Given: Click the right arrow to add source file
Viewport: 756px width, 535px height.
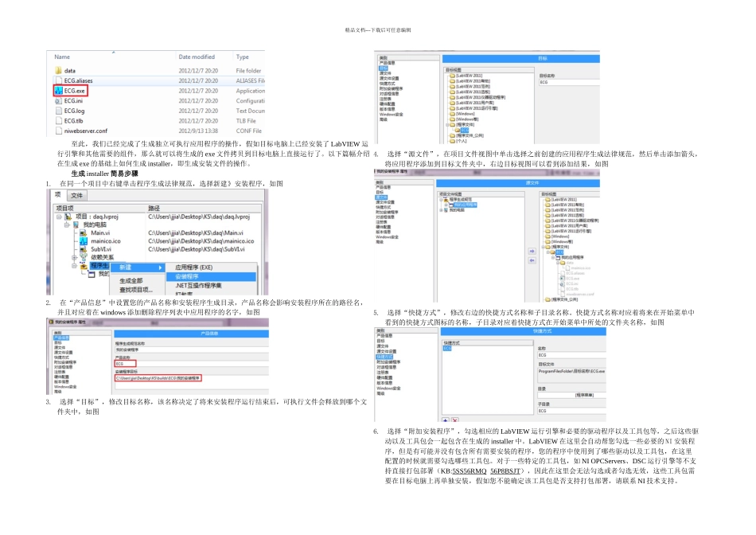Looking at the screenshot, I should click(532, 252).
